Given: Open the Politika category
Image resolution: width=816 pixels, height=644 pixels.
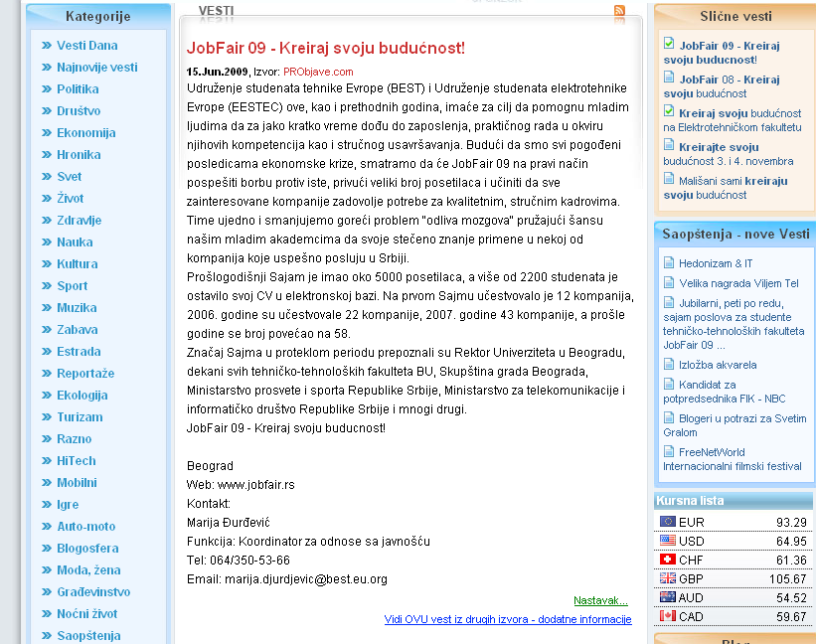Looking at the screenshot, I should coord(78,89).
